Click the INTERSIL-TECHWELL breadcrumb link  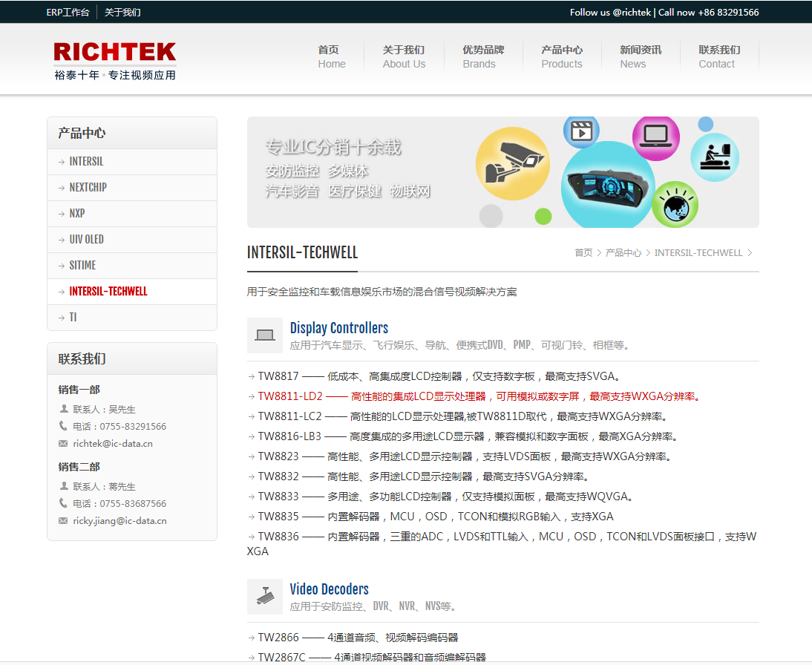[x=698, y=253]
